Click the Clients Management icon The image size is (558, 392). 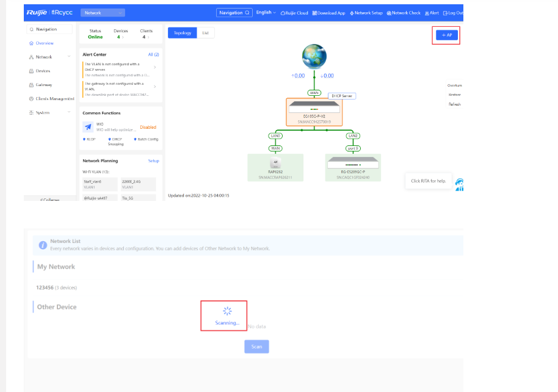click(31, 99)
